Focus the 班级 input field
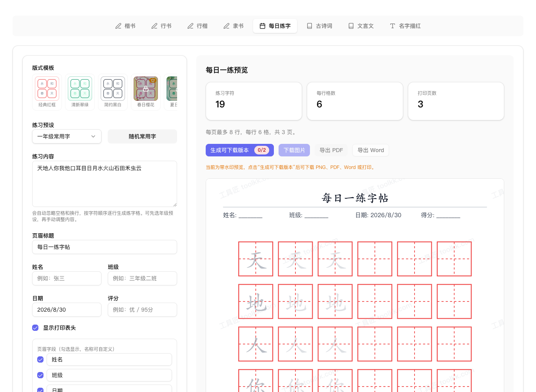 tap(142, 278)
